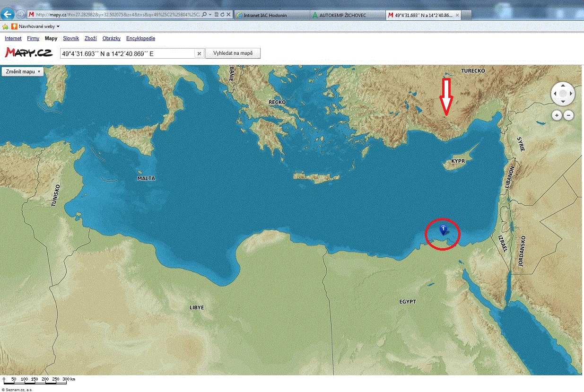Clear the coordinates search field

[x=199, y=54]
